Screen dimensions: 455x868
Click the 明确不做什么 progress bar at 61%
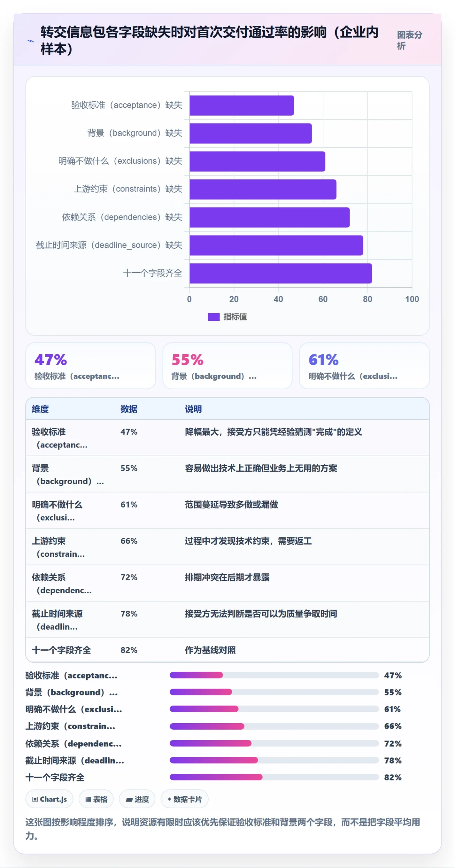pyautogui.click(x=274, y=709)
